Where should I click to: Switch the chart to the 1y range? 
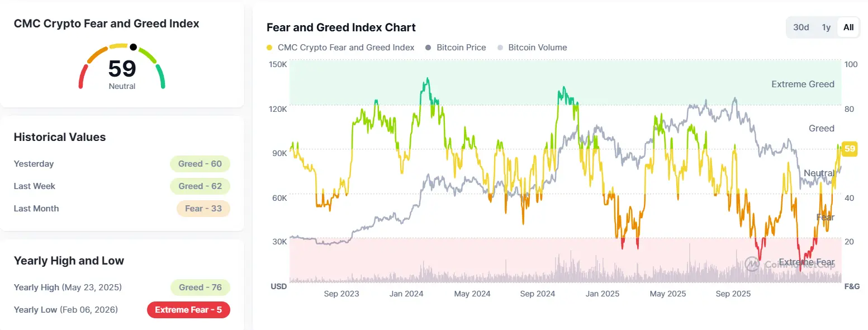pos(826,27)
